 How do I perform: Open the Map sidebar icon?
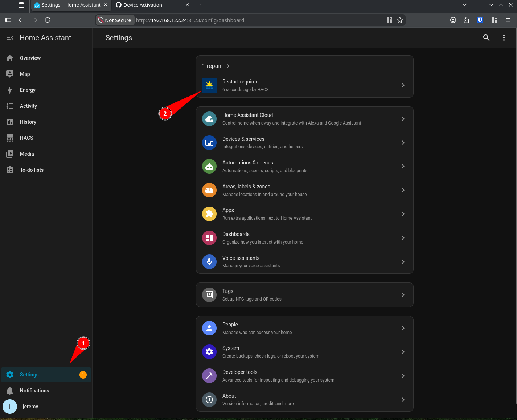tap(10, 74)
